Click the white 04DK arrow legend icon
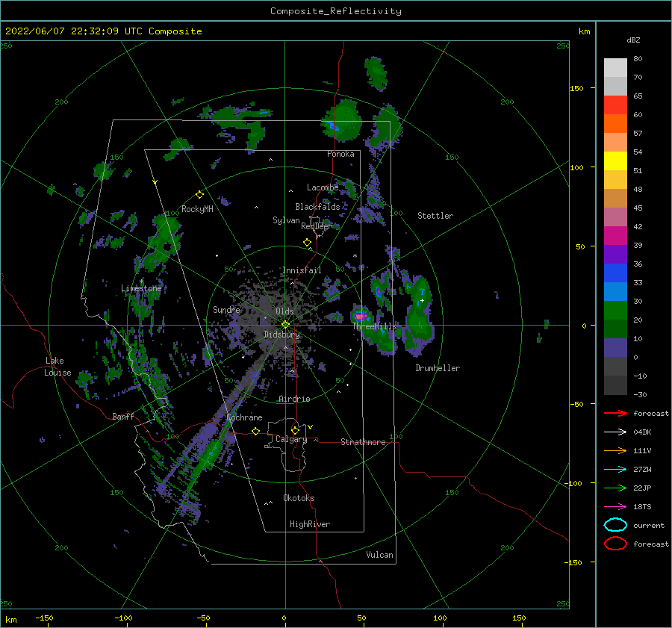The image size is (672, 628). (x=615, y=432)
